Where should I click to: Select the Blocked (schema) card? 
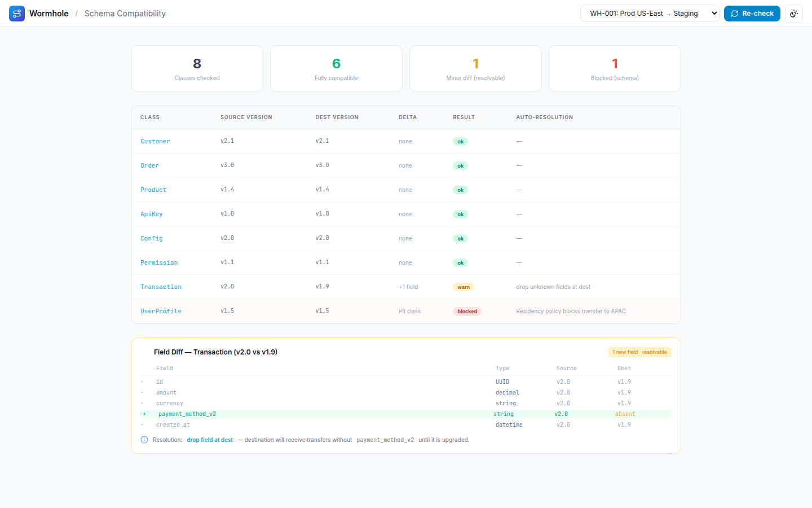(615, 68)
